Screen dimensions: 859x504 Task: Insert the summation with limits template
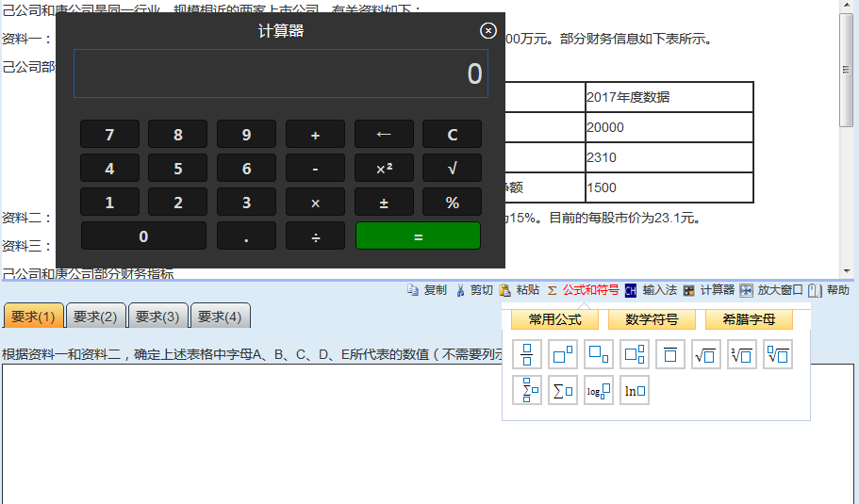(x=527, y=390)
